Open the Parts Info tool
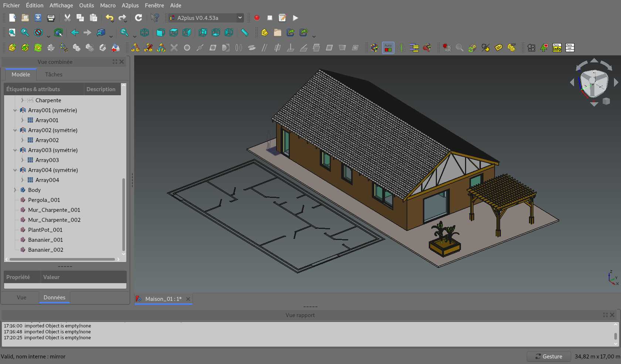Viewport: 621px width, 364px height. pos(557,48)
